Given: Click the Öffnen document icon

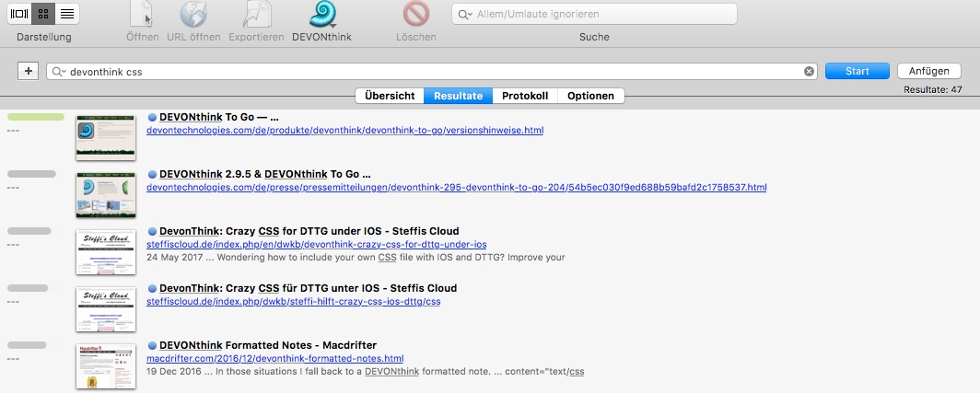Looking at the screenshot, I should pos(142,16).
